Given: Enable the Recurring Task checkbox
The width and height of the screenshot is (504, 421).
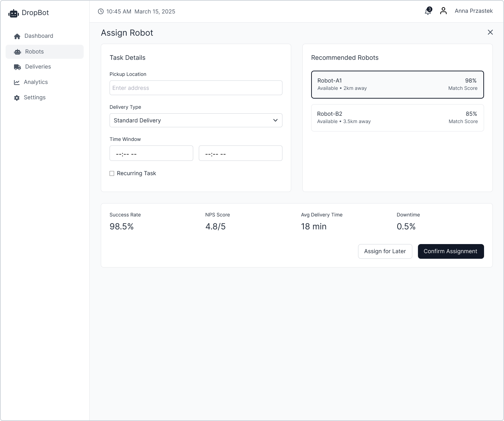Looking at the screenshot, I should tap(112, 173).
